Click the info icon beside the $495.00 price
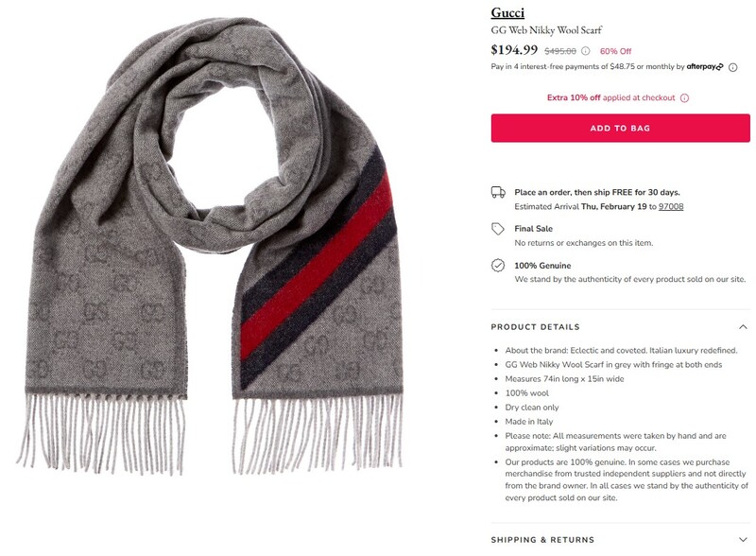Image resolution: width=756 pixels, height=556 pixels. (585, 51)
